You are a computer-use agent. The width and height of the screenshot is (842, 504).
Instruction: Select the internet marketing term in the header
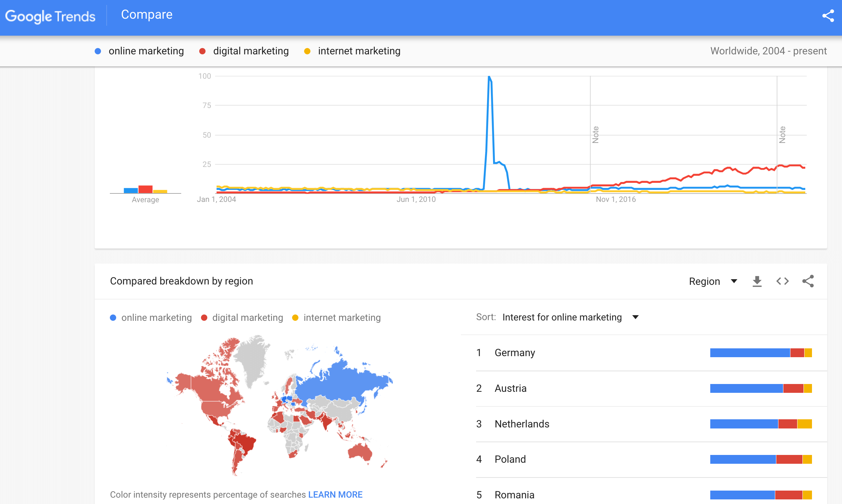[359, 51]
